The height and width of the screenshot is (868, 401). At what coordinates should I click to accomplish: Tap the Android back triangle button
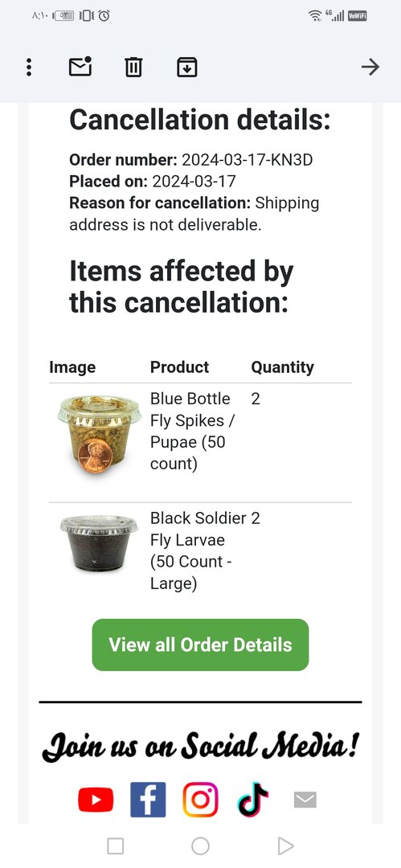tap(285, 845)
